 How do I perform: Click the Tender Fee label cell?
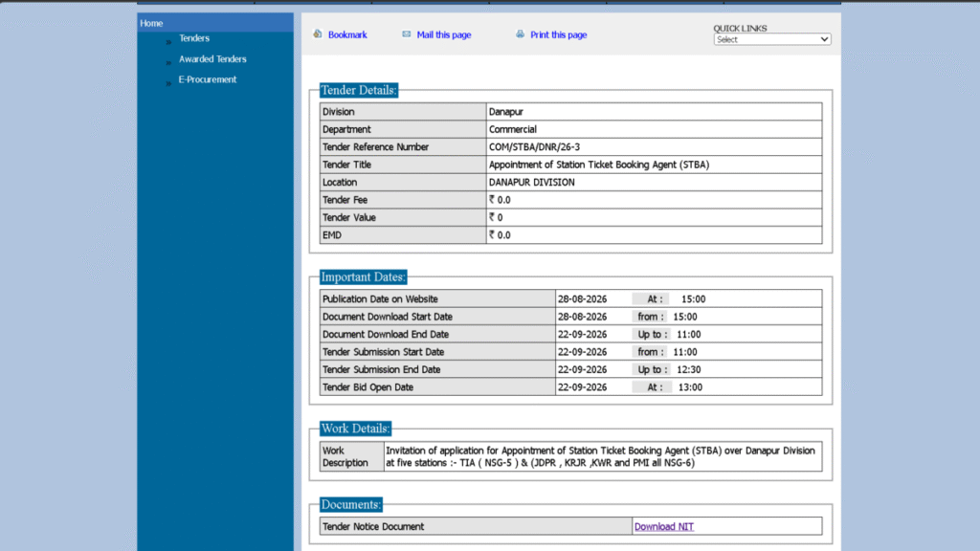[403, 200]
